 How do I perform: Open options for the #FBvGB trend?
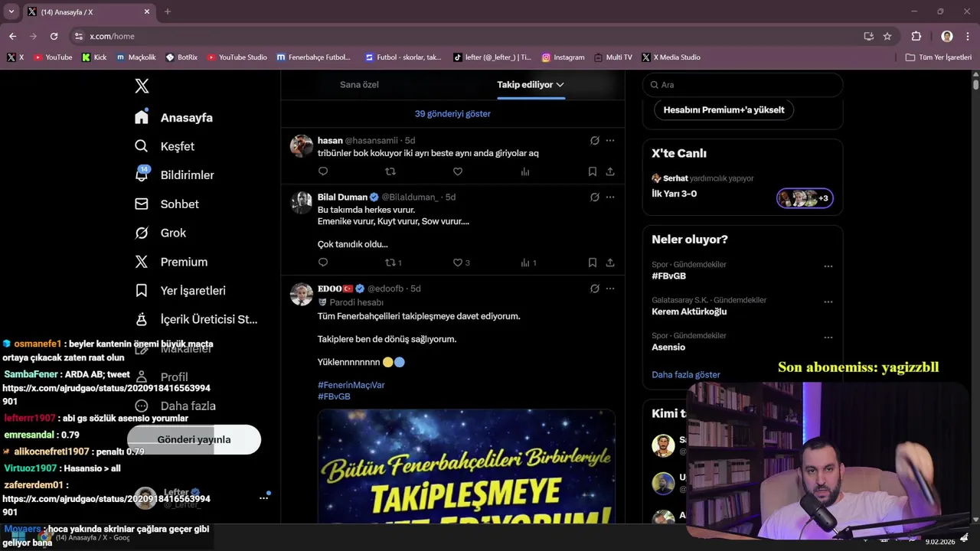[x=828, y=266]
